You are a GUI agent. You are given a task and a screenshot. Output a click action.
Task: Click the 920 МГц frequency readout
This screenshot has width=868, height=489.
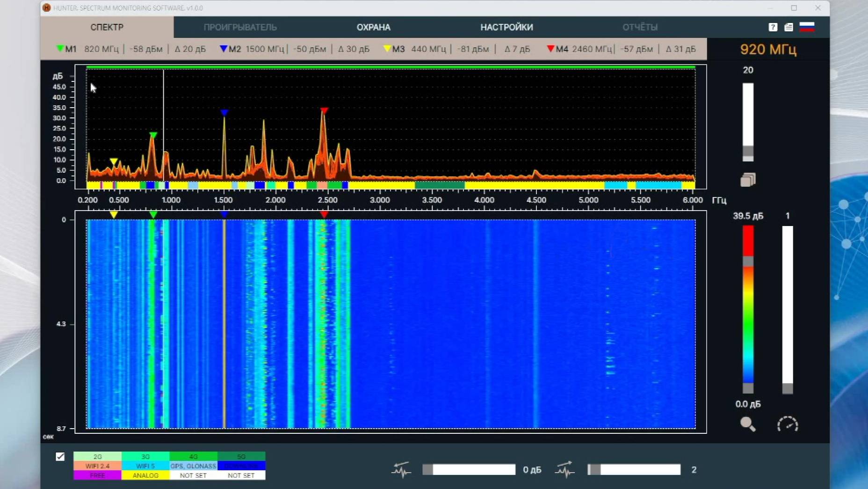[x=768, y=49]
